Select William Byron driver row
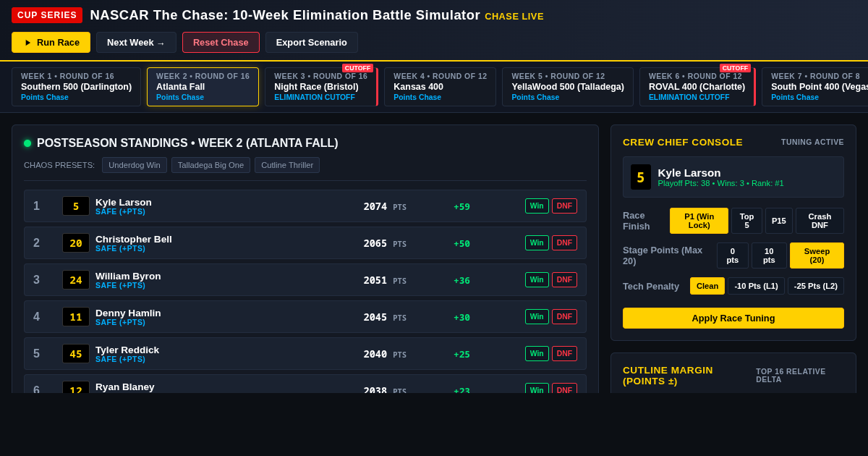 coord(305,280)
